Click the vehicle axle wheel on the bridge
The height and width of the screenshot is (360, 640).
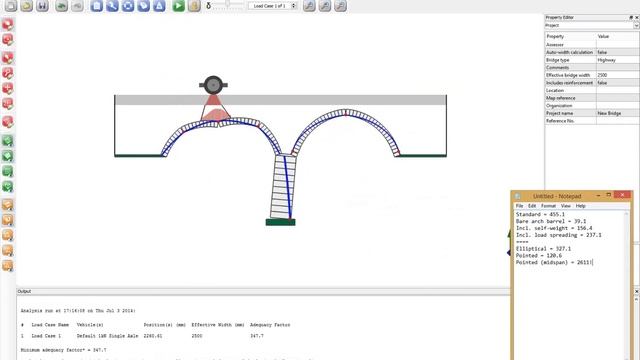pyautogui.click(x=213, y=85)
